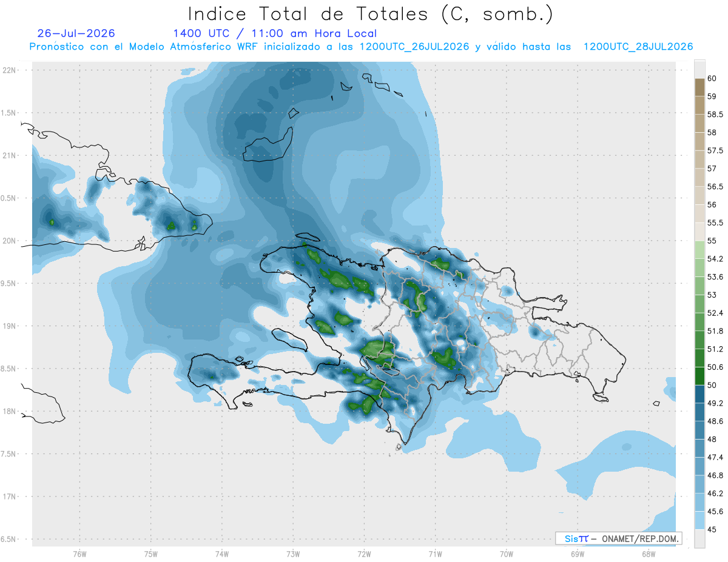Click the '52.4' value on the color scale

[x=715, y=313]
